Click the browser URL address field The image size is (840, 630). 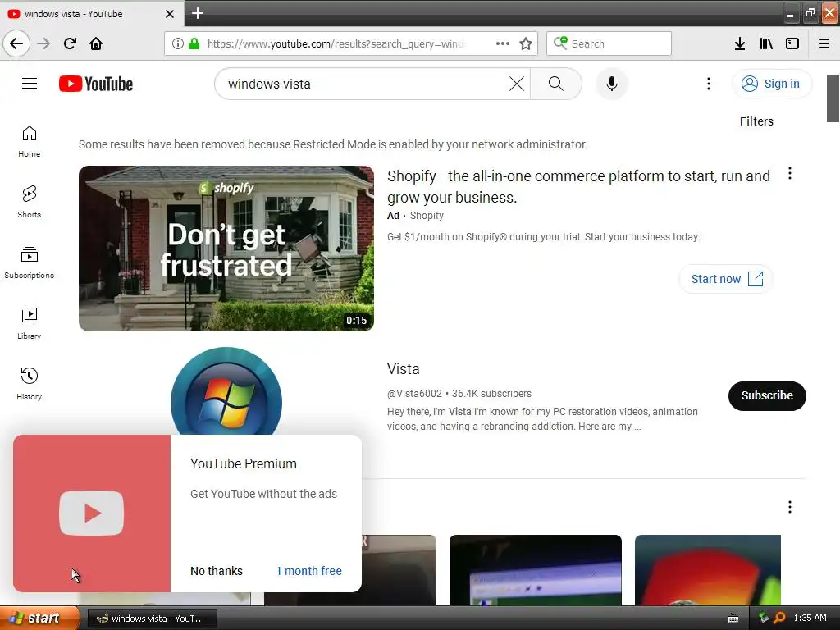click(x=335, y=43)
